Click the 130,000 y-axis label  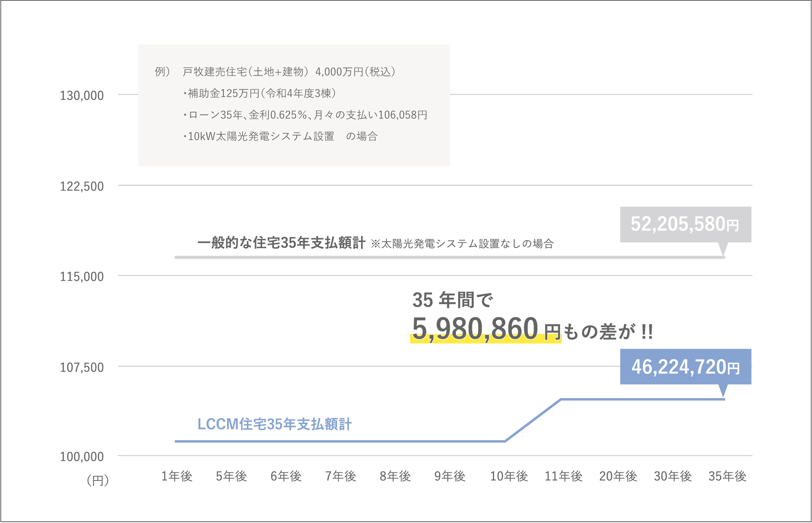(82, 95)
